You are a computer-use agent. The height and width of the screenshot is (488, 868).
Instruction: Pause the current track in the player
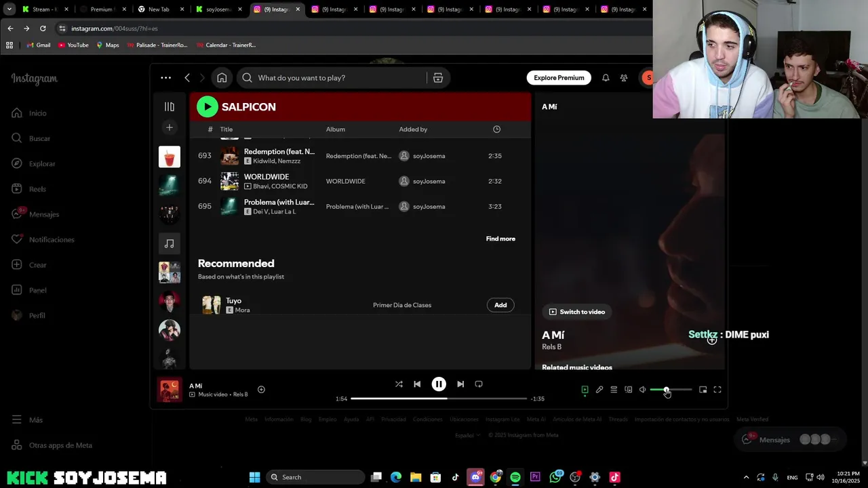click(439, 384)
